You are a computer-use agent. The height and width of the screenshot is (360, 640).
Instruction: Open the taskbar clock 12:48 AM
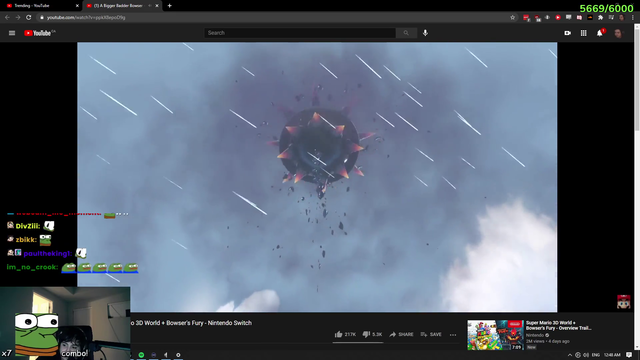[612, 355]
